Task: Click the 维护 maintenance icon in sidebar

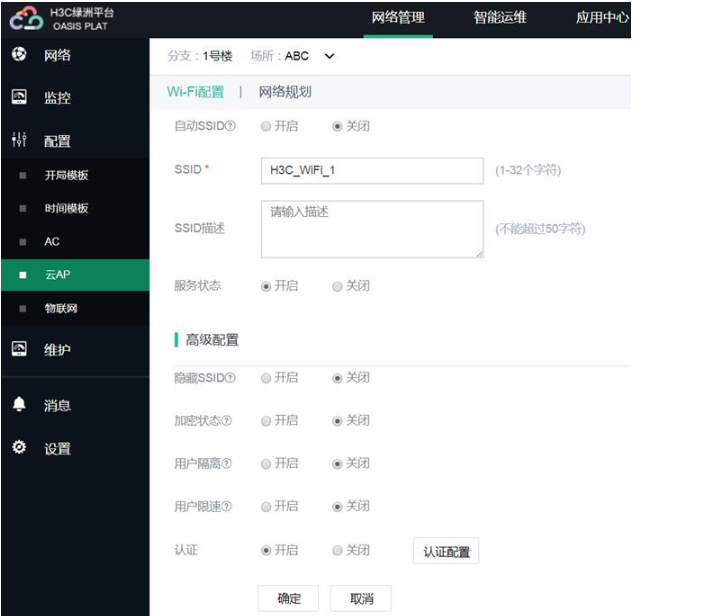Action: [x=19, y=349]
